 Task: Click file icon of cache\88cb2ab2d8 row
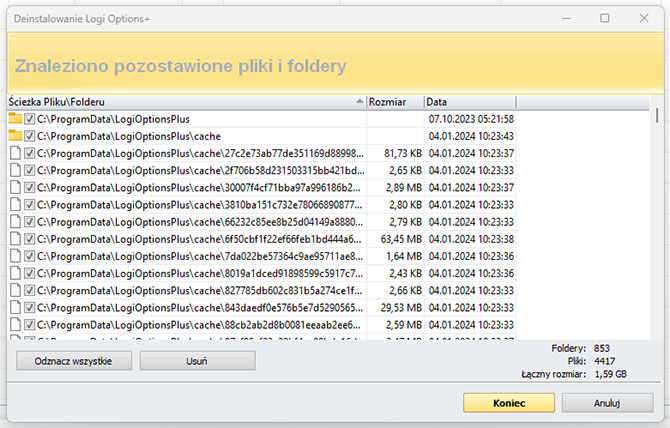(15, 325)
